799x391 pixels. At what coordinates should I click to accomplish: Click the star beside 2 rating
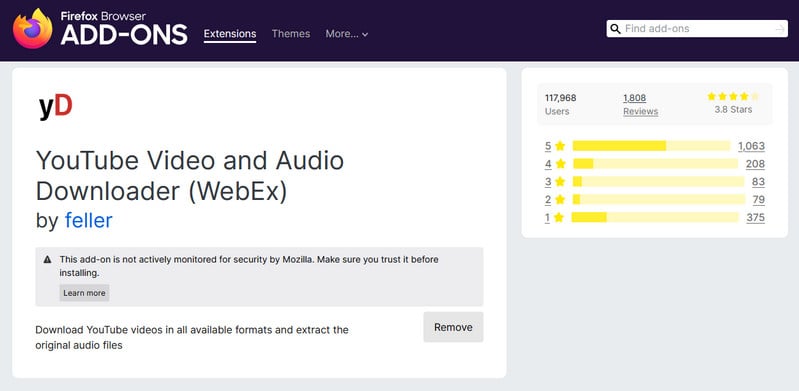click(x=560, y=200)
